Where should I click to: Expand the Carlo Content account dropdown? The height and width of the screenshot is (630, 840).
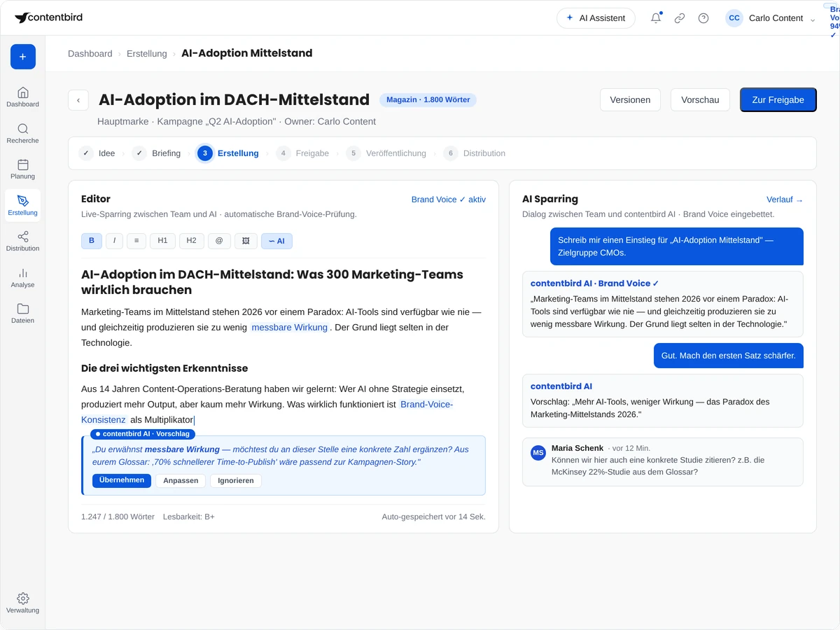pyautogui.click(x=812, y=20)
